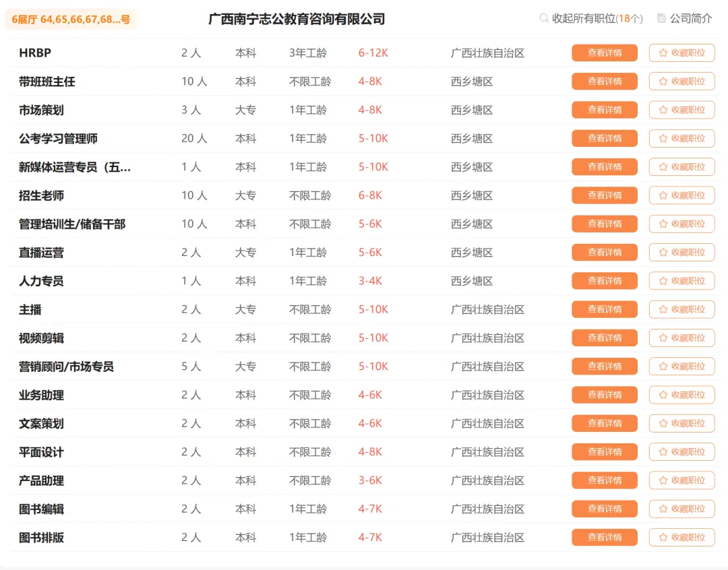Favorite the 主播 position
This screenshot has height=570, width=728.
[x=681, y=309]
